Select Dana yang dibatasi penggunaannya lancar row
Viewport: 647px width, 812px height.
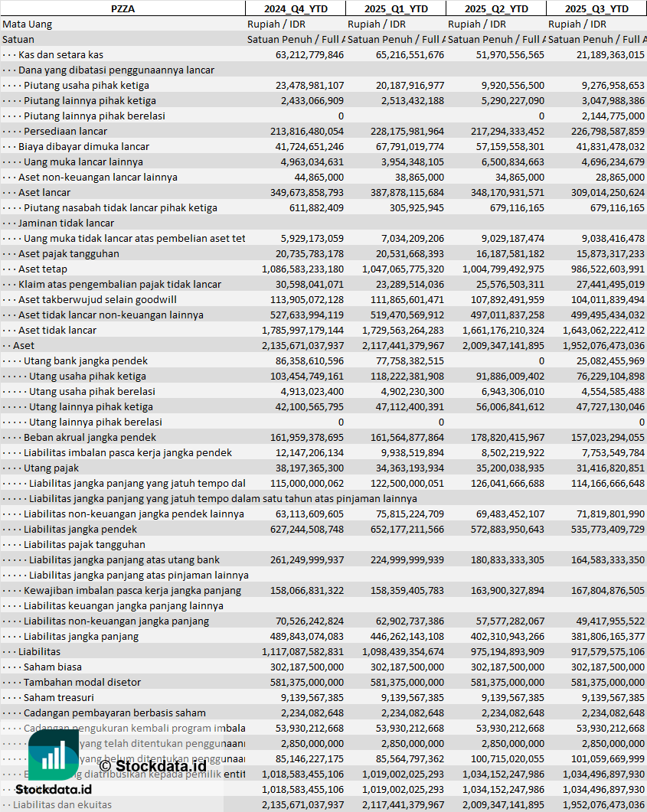point(116,70)
